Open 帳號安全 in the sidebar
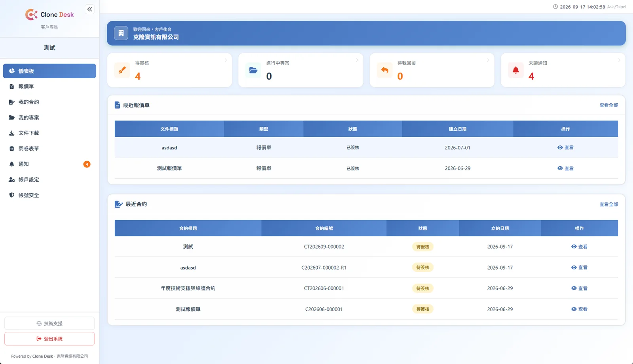 49,195
